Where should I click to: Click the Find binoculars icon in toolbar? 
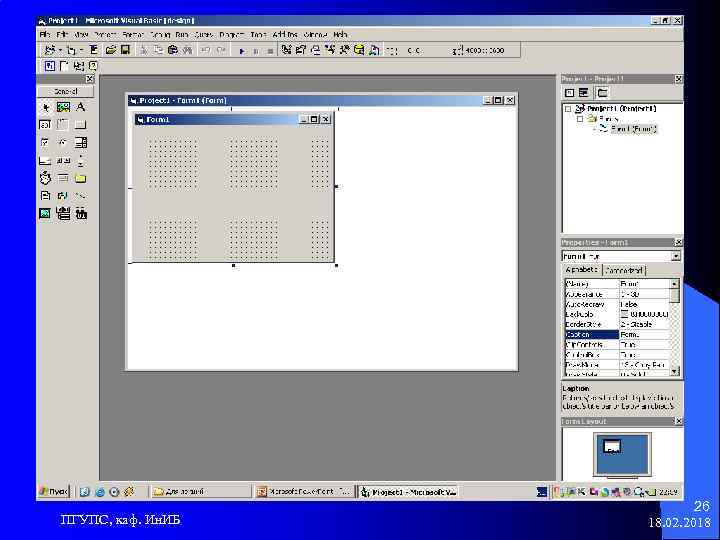187,50
